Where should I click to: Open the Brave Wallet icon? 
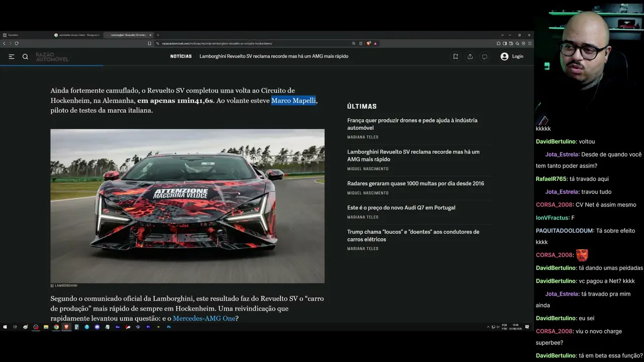pyautogui.click(x=510, y=43)
